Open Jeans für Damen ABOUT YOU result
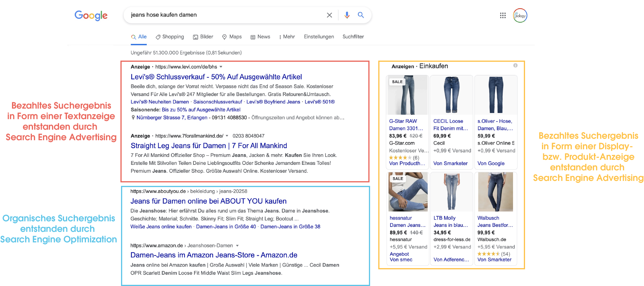The image size is (644, 286). pos(208,201)
